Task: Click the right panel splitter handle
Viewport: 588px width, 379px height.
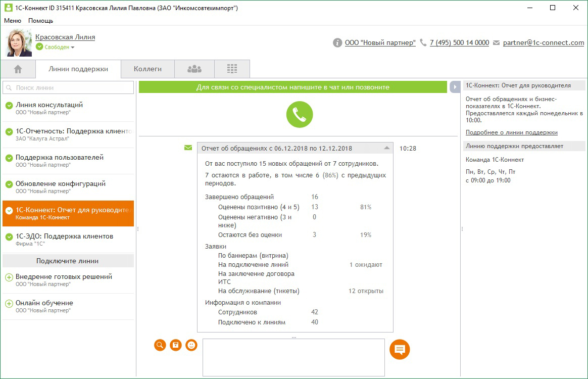Action: 462,228
